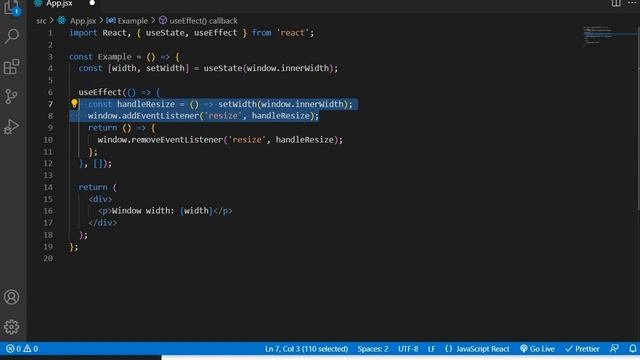Click the src breadcrumb segment
640x360 pixels.
(x=41, y=21)
